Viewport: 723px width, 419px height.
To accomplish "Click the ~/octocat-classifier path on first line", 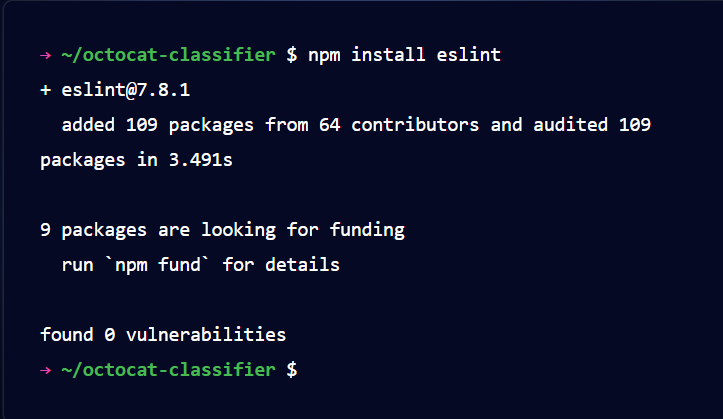I will click(x=168, y=55).
